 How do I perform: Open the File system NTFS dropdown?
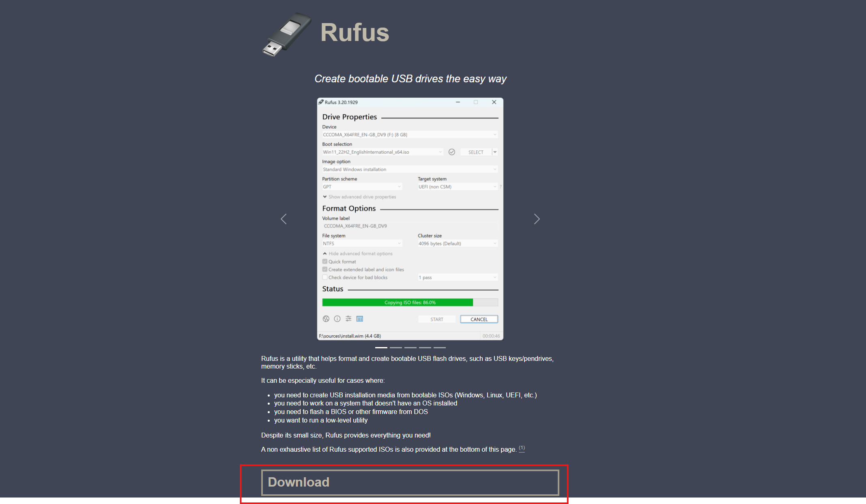[362, 244]
